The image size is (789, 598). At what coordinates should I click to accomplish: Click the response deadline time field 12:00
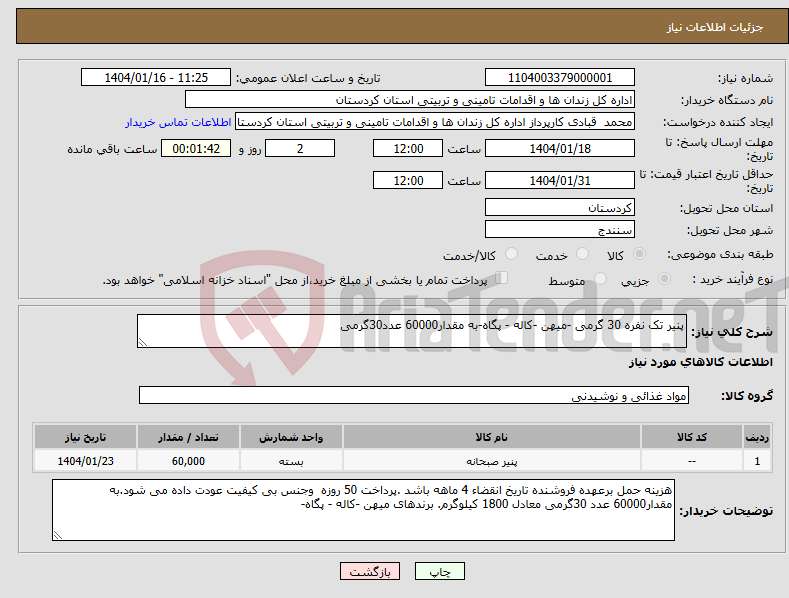coord(408,148)
